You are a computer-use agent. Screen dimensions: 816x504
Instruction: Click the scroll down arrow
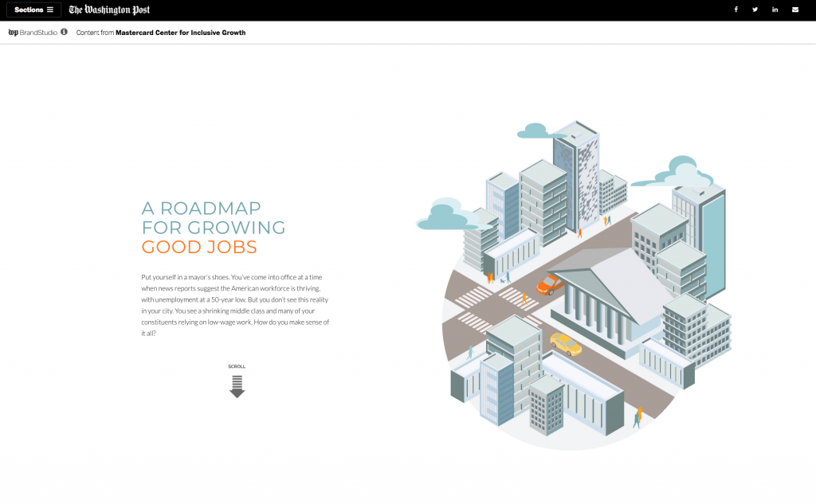click(237, 386)
